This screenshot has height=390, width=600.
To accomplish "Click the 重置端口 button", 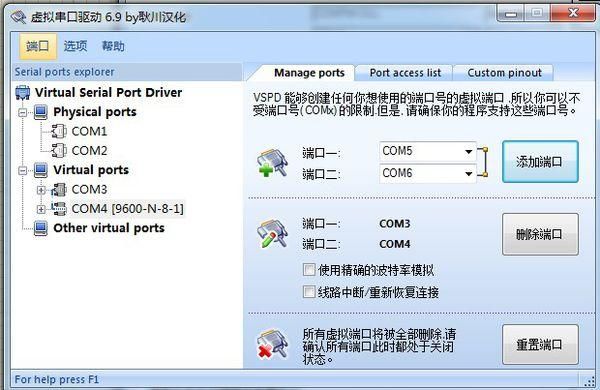I will pos(540,344).
